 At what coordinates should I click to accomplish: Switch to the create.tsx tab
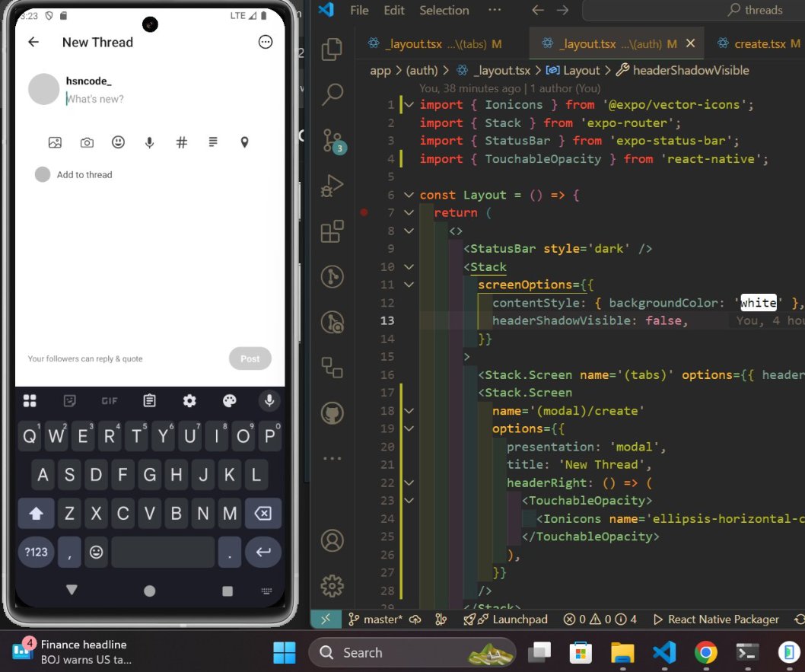[x=761, y=43]
